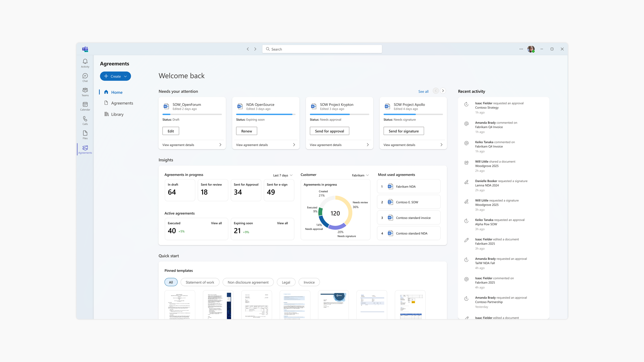Screen dimensions: 644x362
Task: Select the All template filter
Action: point(171,282)
